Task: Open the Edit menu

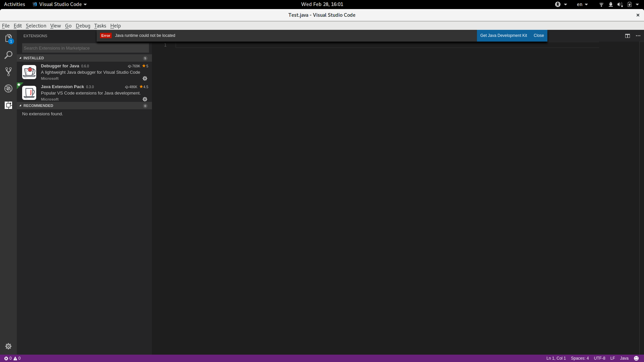Action: click(18, 26)
